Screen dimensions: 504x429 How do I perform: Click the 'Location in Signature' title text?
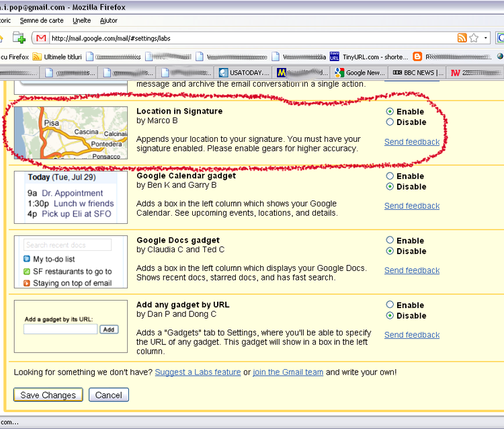click(179, 111)
